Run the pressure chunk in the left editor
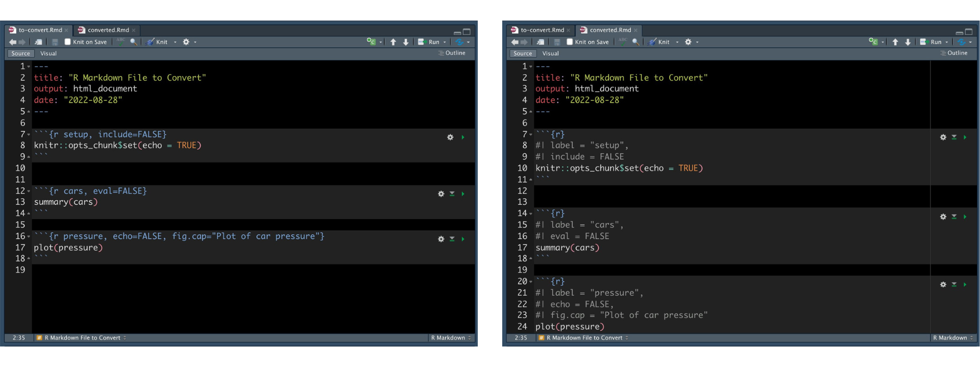980x371 pixels. [x=463, y=239]
